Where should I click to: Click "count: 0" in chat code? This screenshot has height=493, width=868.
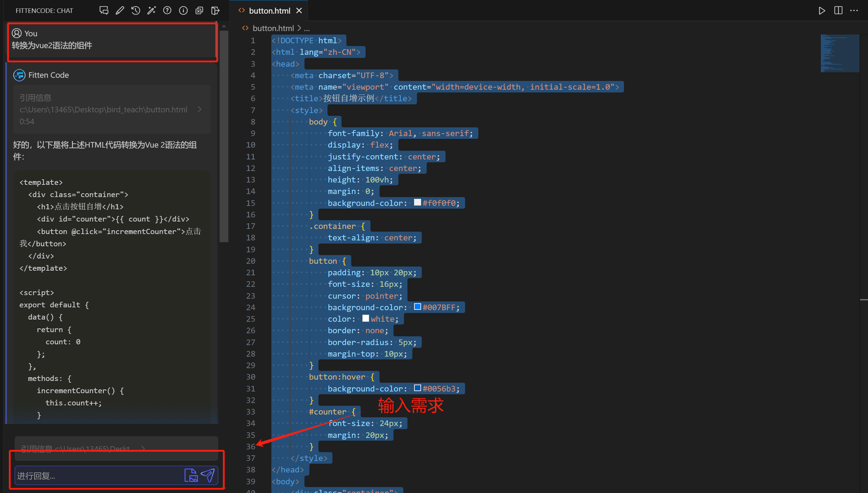63,342
